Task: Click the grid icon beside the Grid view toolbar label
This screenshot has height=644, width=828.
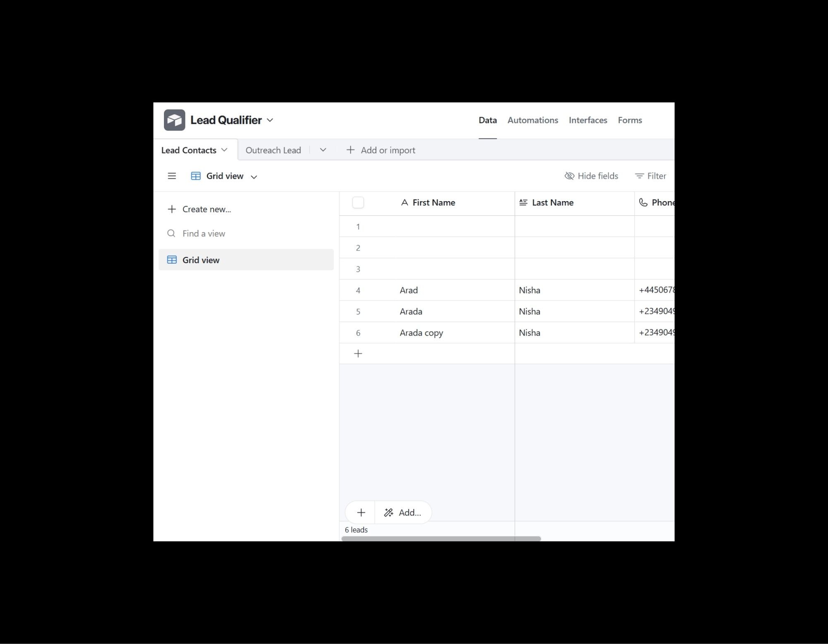Action: coord(196,176)
